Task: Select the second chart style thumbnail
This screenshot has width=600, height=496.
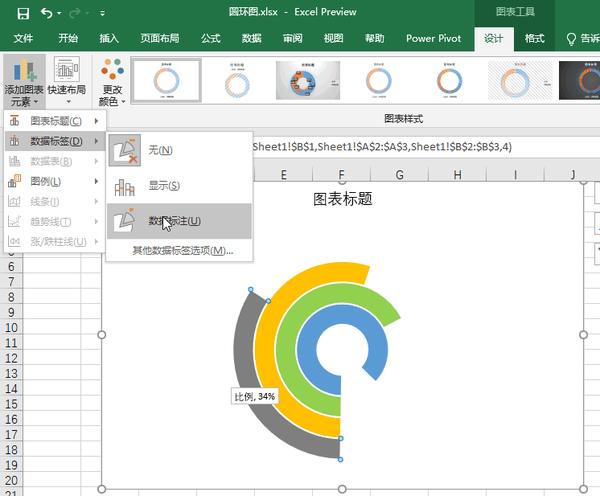Action: point(237,80)
